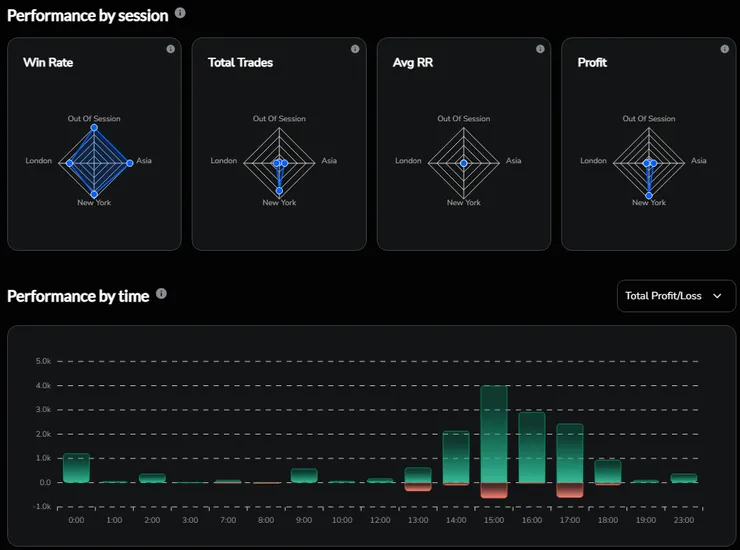Screen dimensions: 740x550
Task: Click info icon on Win Rate card
Action: [x=170, y=49]
